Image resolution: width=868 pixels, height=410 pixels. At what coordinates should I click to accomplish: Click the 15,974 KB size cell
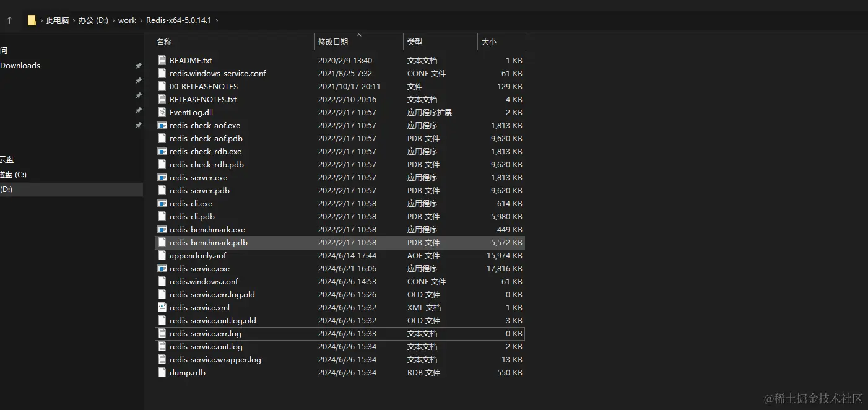505,255
